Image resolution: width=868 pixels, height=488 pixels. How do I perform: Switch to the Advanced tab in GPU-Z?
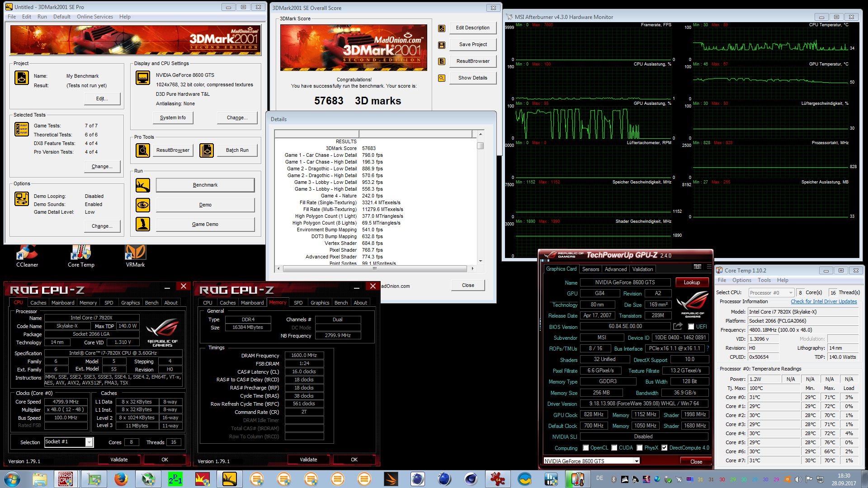(616, 269)
